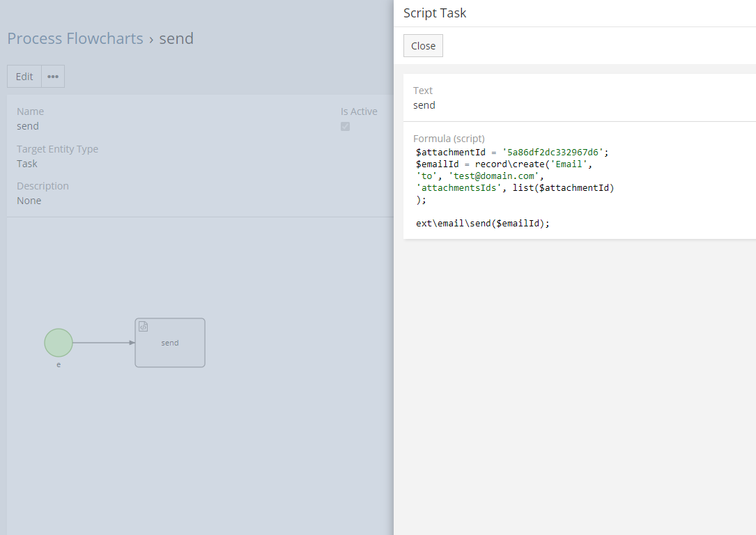Select the send script task node

(x=170, y=348)
